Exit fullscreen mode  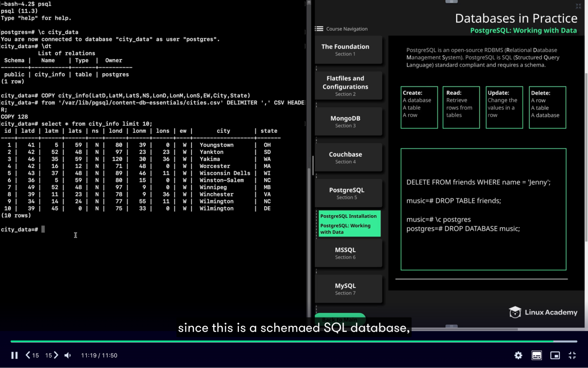coord(572,355)
